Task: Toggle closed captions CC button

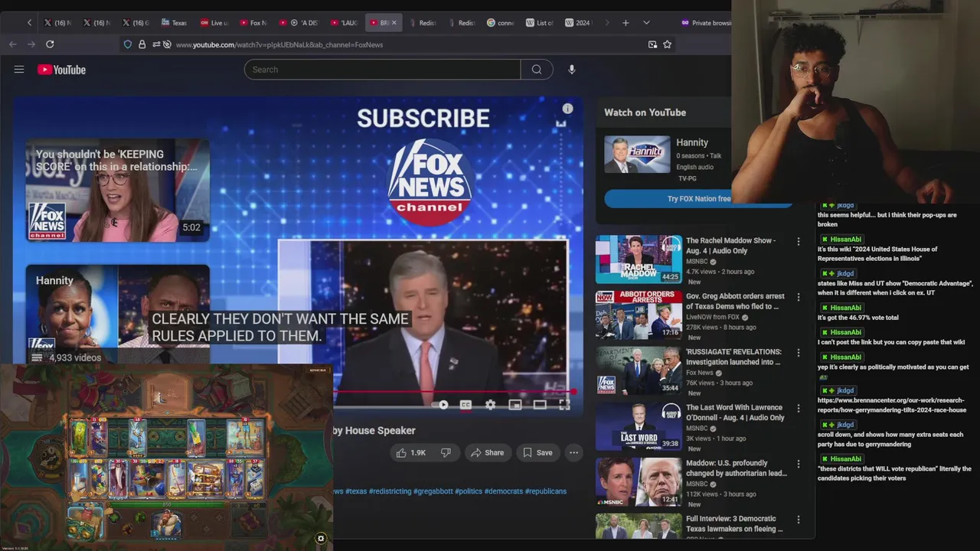Action: tap(465, 405)
